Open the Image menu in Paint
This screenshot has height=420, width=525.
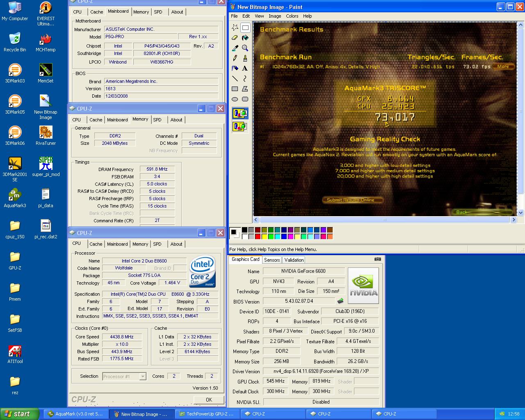[275, 16]
